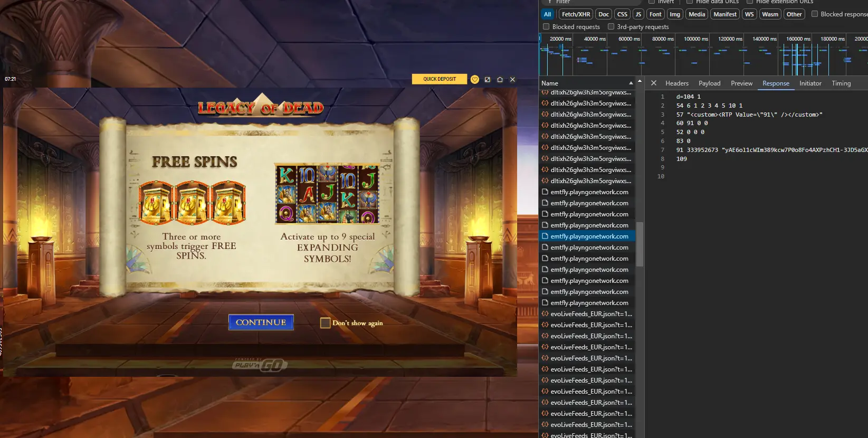This screenshot has height=438, width=868.
Task: Close the request details pane X
Action: click(654, 83)
